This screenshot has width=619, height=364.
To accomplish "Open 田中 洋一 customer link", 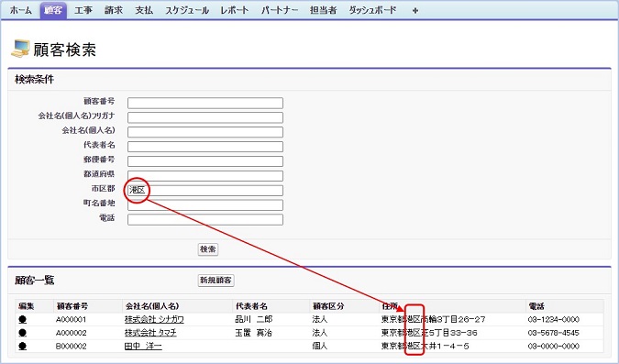I will [x=143, y=347].
